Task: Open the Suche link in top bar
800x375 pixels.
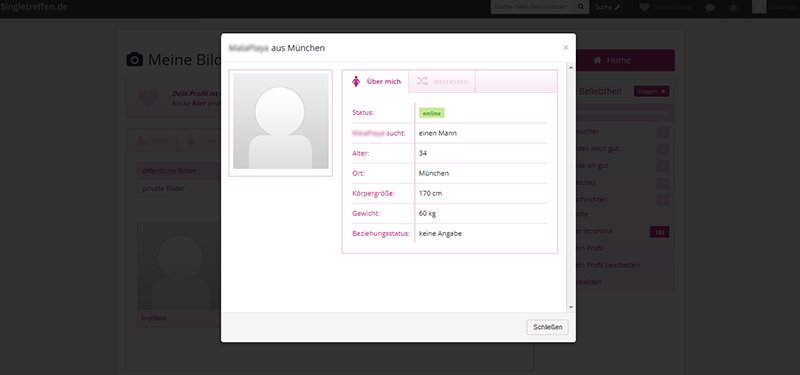Action: click(607, 7)
